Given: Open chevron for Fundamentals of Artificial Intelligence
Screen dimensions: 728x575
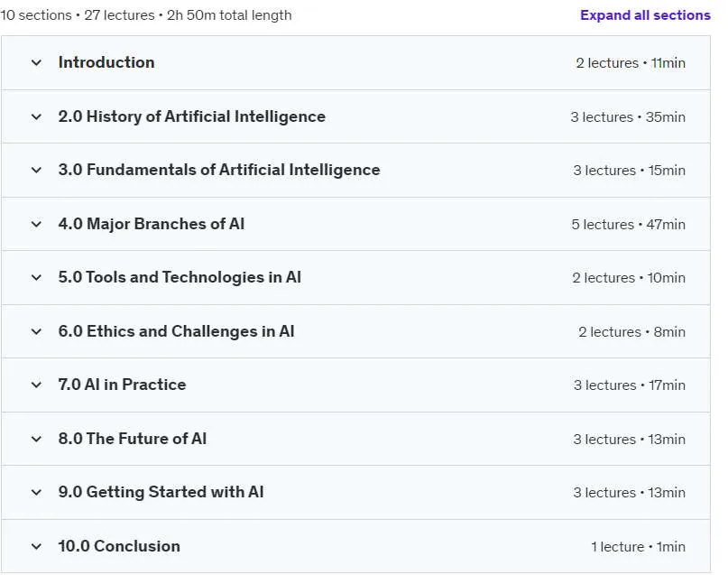Looking at the screenshot, I should click(x=36, y=171).
